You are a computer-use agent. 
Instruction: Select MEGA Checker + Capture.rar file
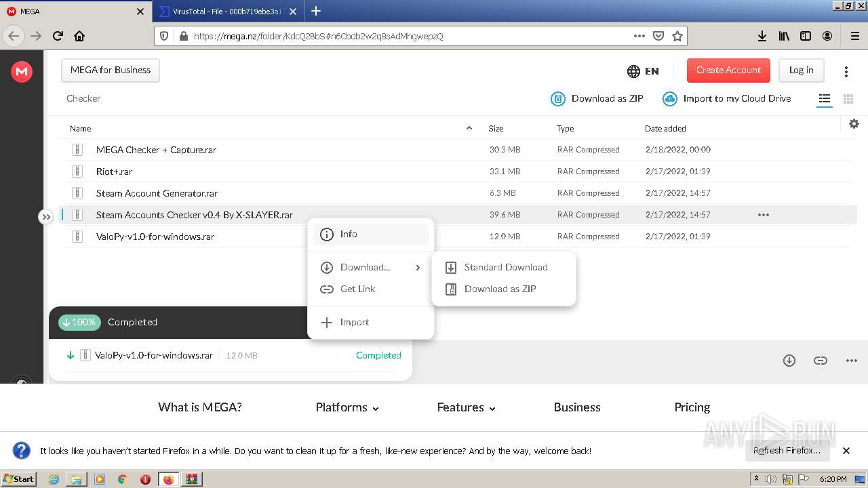[x=458, y=150]
